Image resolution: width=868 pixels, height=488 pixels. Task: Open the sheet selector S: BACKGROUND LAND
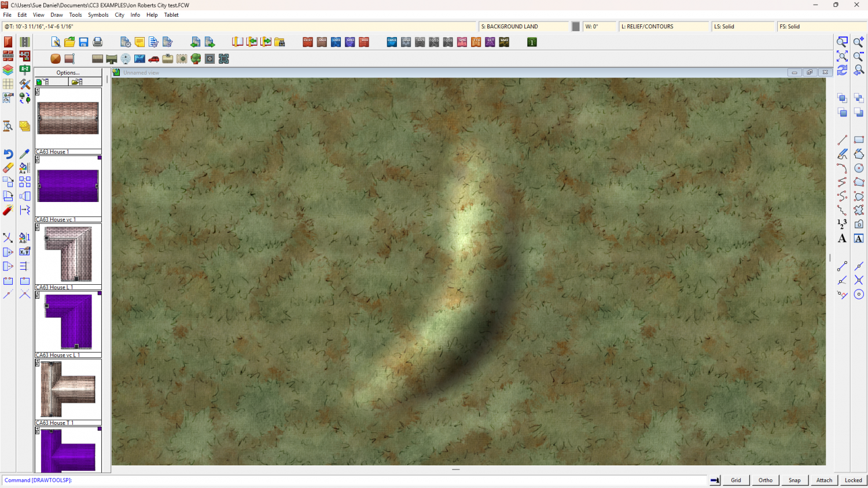coord(524,27)
